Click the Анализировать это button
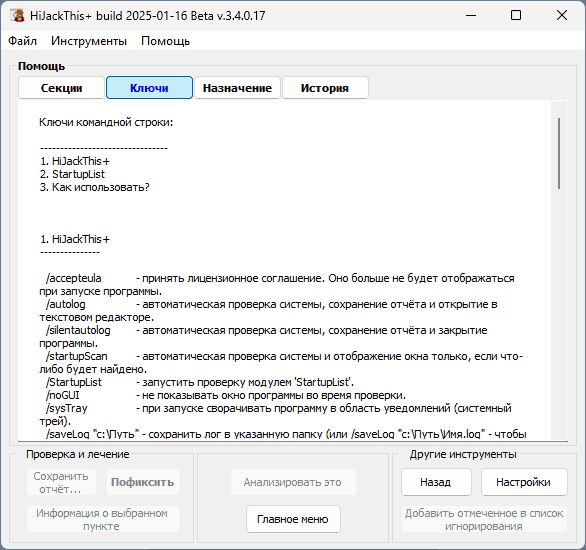 pyautogui.click(x=293, y=482)
